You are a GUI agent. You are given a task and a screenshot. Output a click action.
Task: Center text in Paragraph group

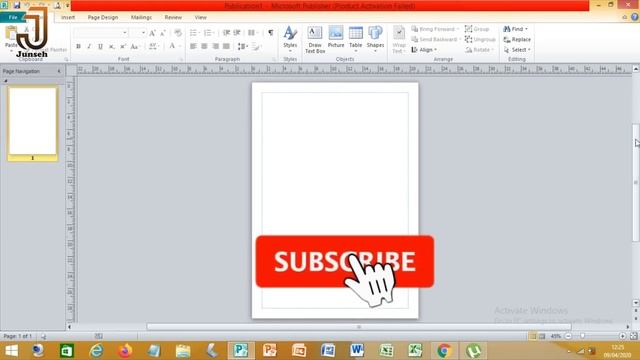(204, 47)
